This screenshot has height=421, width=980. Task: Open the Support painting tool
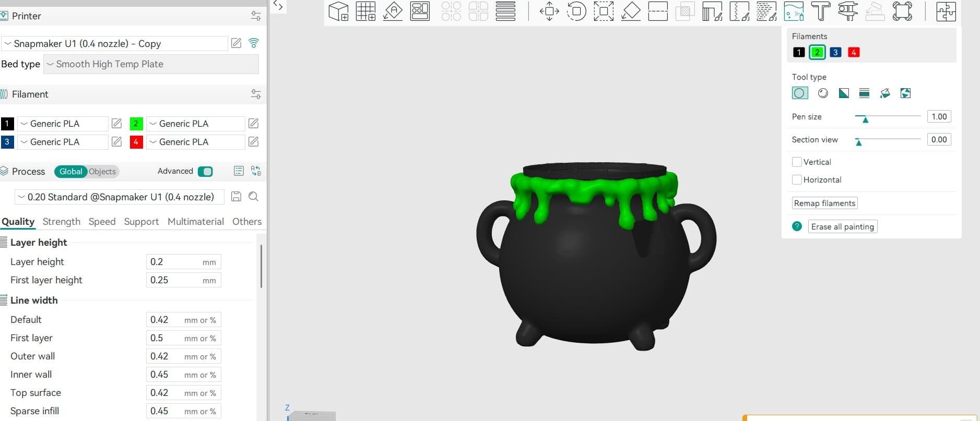coord(712,11)
